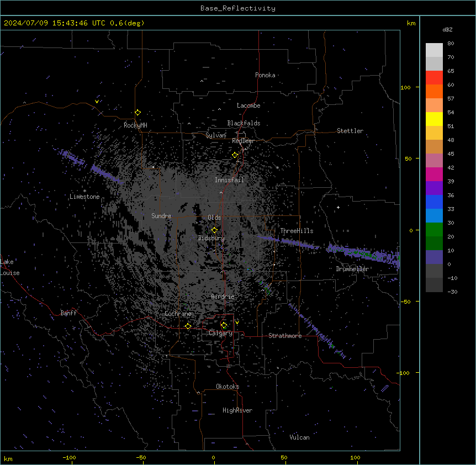Click the Stettler city label
Screen dimensions: 476x465
350,131
